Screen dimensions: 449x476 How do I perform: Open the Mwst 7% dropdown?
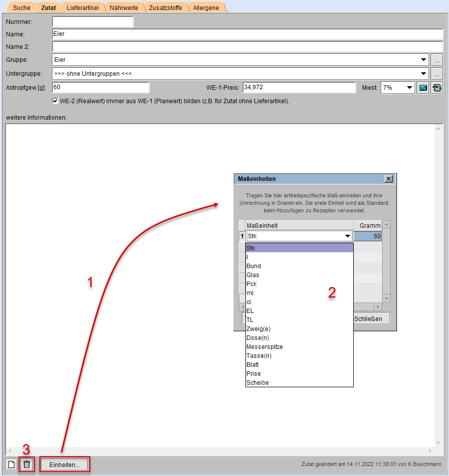tap(409, 88)
